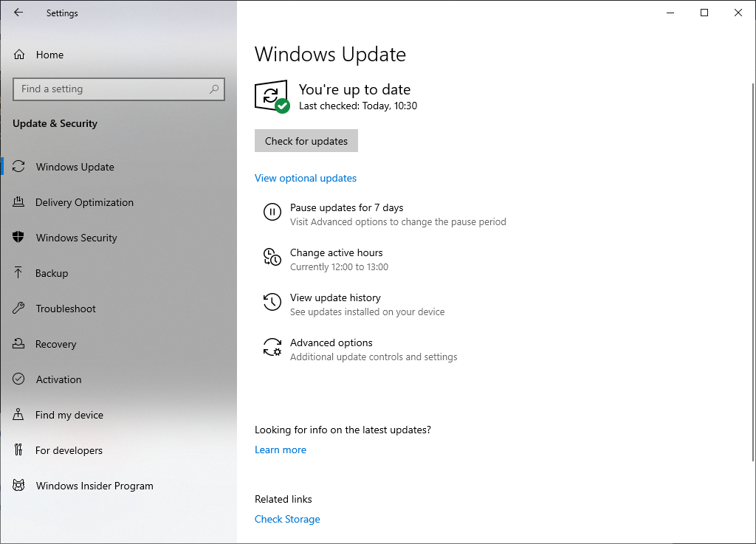The image size is (756, 544).
Task: Open the Windows Update sidebar item
Action: (x=119, y=167)
